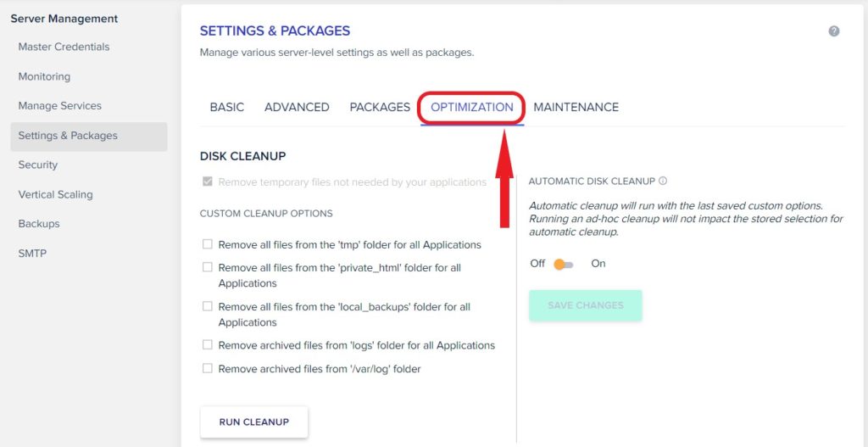The image size is (868, 447).
Task: Click the Run Cleanup button
Action: (254, 422)
